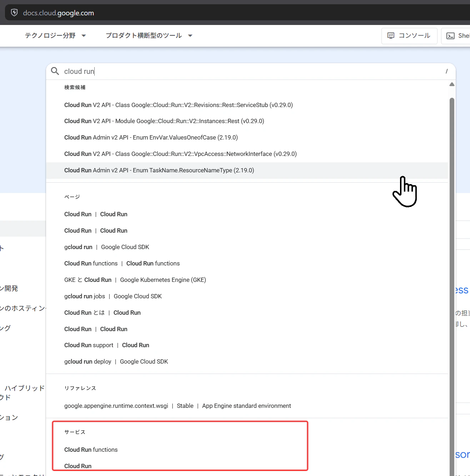Expand the プロダクト横断型のツール dropdown
The image size is (470, 476).
tap(149, 36)
